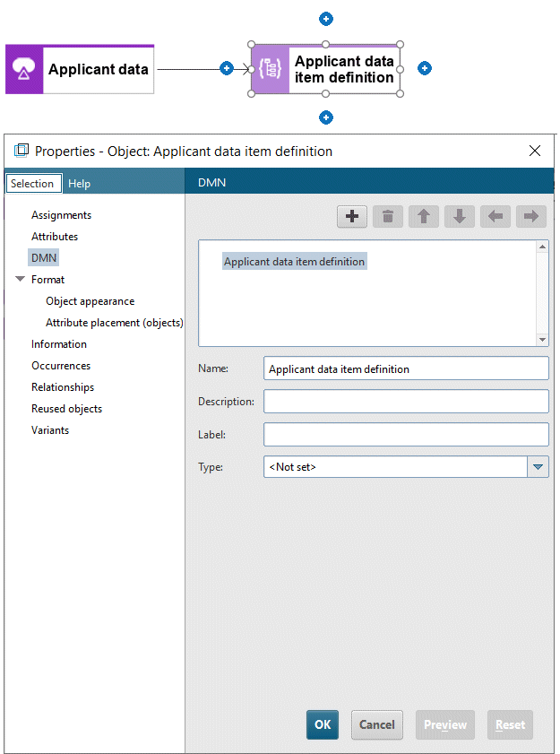Click the plus add item button
Screen dimensions: 560x754
coord(352,216)
